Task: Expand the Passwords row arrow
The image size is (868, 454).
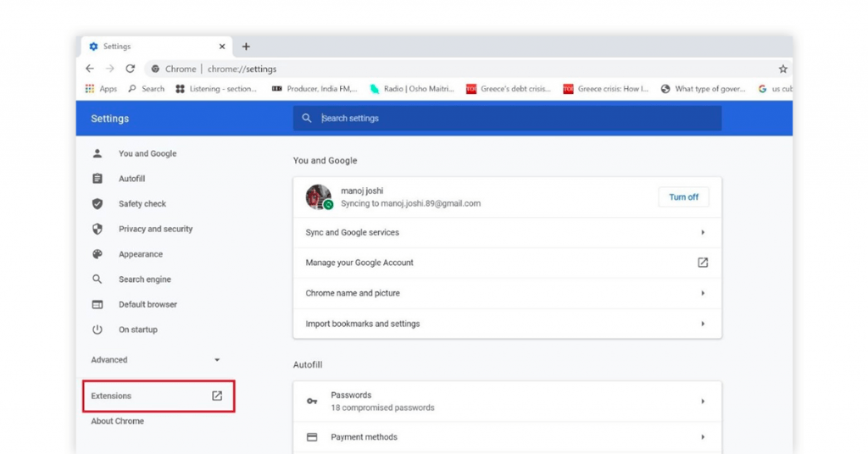Action: [703, 401]
